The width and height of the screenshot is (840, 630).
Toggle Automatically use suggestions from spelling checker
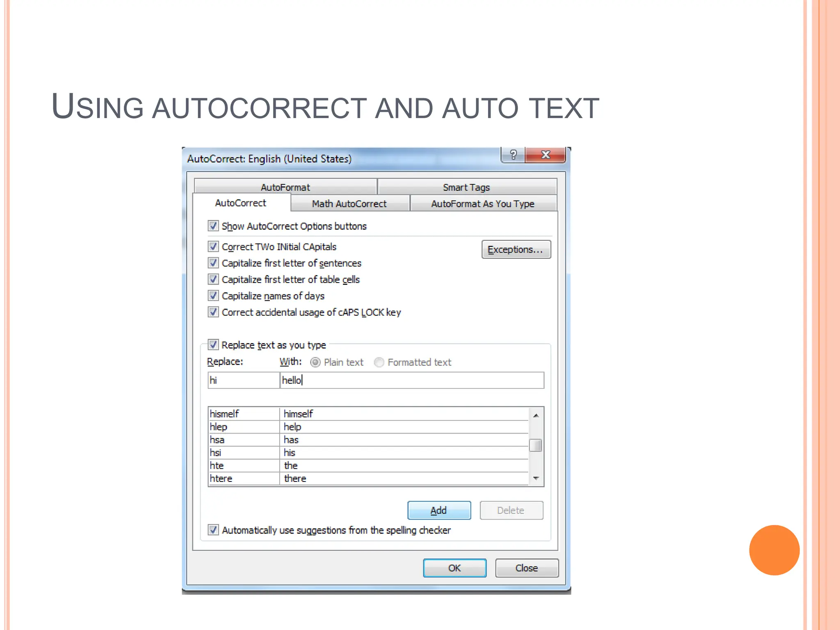coord(213,530)
